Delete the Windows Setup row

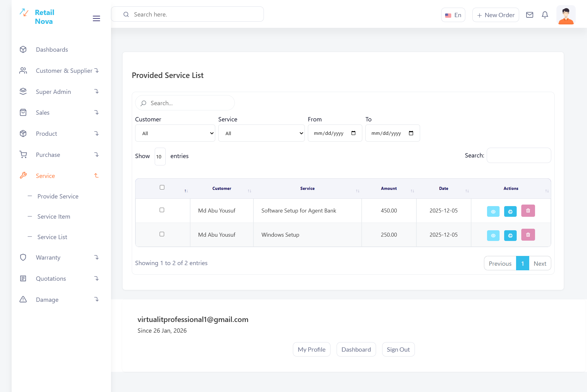528,235
